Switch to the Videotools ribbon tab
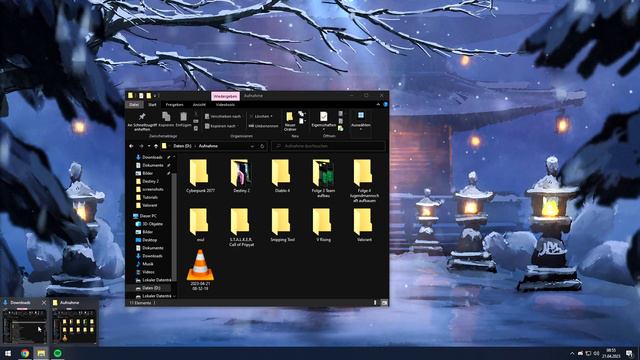The image size is (640, 360). [225, 105]
